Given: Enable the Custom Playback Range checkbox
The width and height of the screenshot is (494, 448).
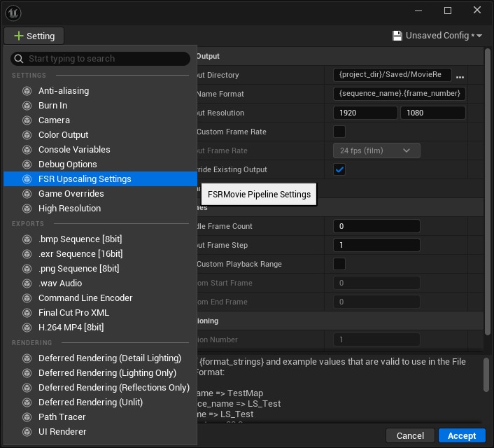Looking at the screenshot, I should (339, 264).
